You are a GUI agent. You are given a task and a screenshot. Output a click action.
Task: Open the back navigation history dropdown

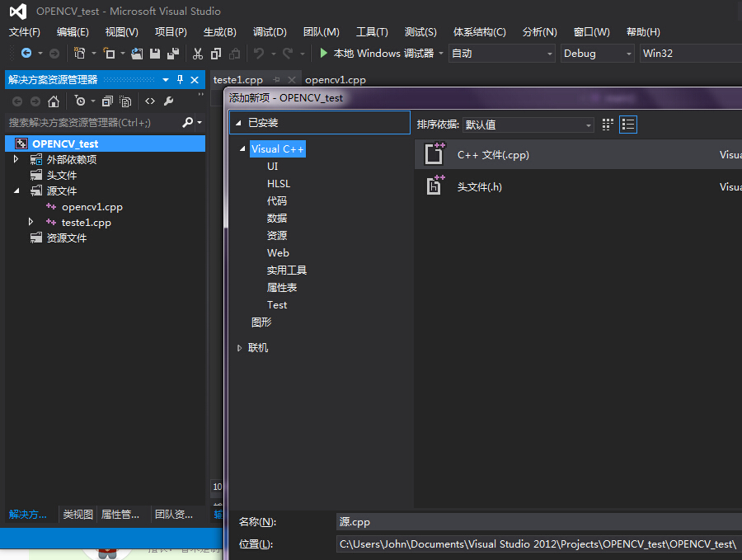click(40, 54)
